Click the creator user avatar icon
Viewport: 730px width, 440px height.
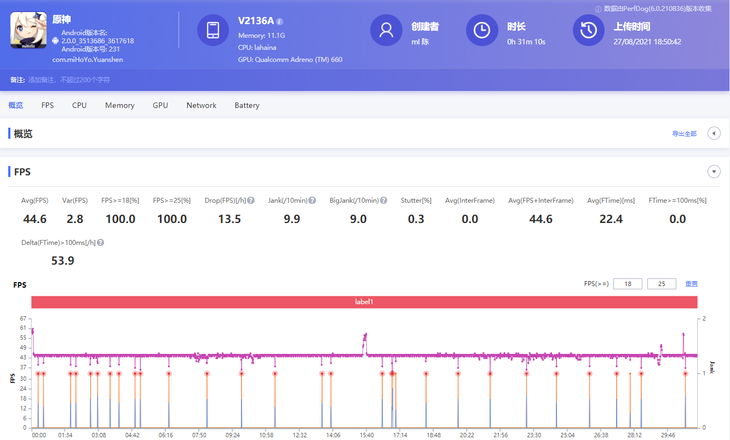click(x=386, y=31)
